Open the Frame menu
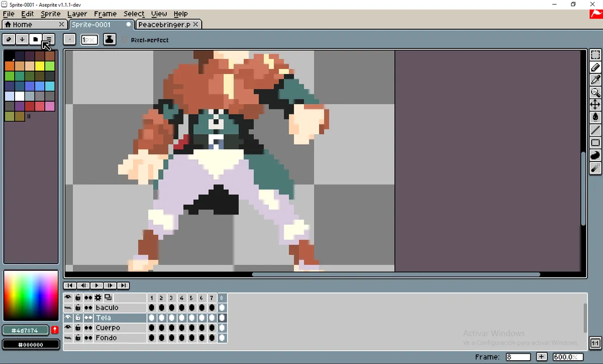Viewport: 603px width, 364px height. [x=105, y=14]
